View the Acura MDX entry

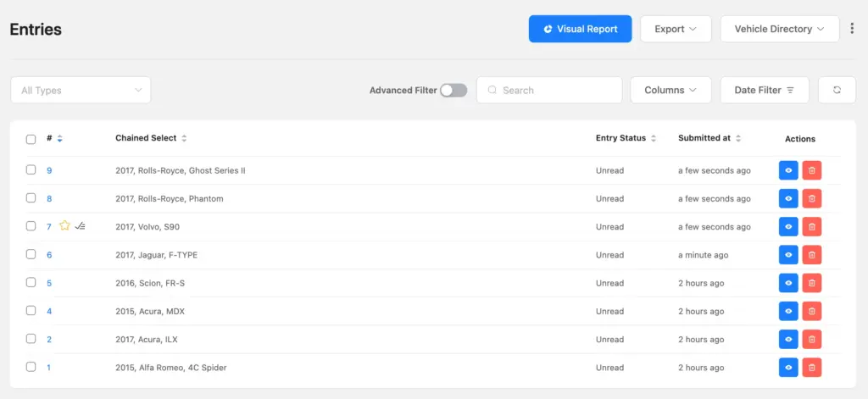pos(788,311)
